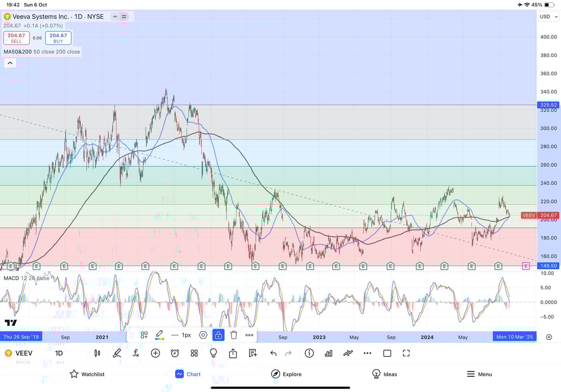Undo the last action
The width and height of the screenshot is (561, 392).
pos(273,353)
